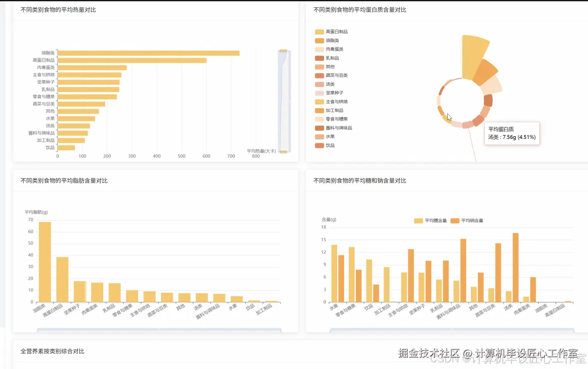Click 肉禽蛋类 sodium bar in sugar-sodium chart

[x=533, y=290]
